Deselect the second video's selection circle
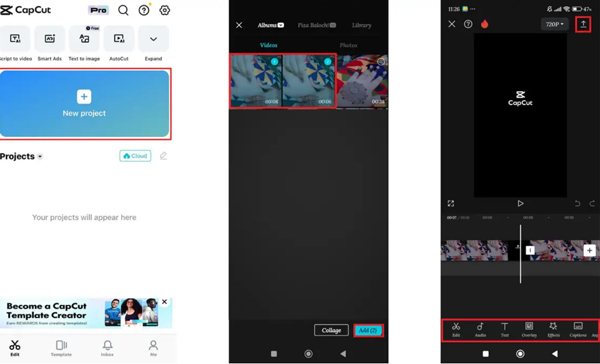Screen dimensions: 600x364 (x=328, y=62)
